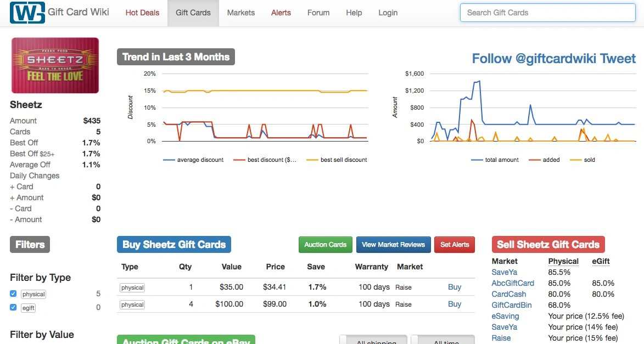Screen dimensions: 644x344
Task: Toggle the egift type filter checkbox
Action: tap(13, 307)
